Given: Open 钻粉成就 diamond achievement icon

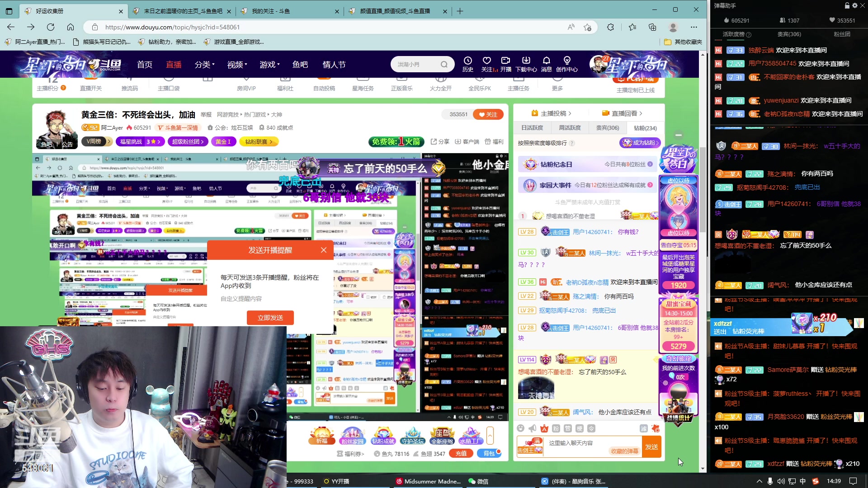Looking at the screenshot, I should (383, 435).
